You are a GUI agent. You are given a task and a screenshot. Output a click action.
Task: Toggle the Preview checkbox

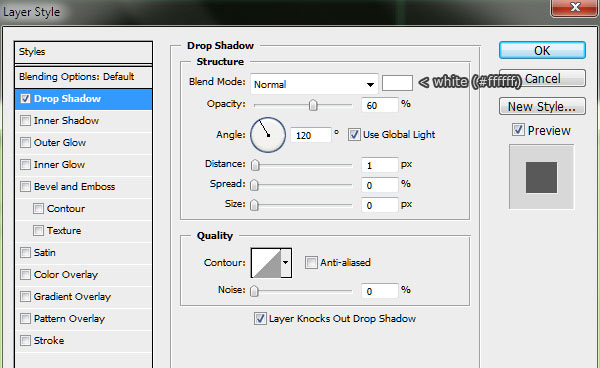[518, 130]
